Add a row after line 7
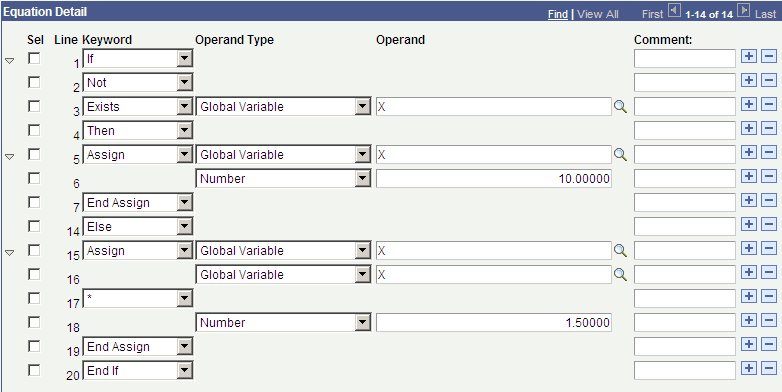 (x=748, y=200)
